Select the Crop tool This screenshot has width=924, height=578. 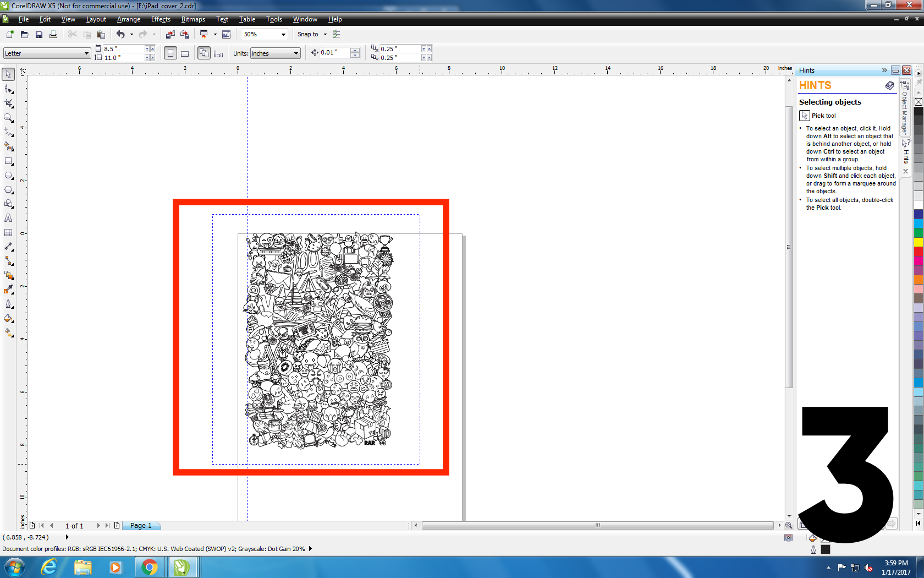tap(8, 103)
